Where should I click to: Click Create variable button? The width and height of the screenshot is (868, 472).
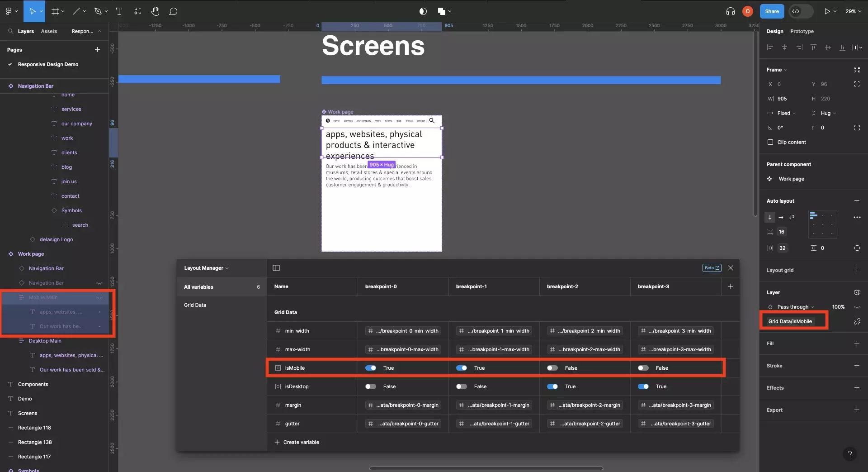297,442
